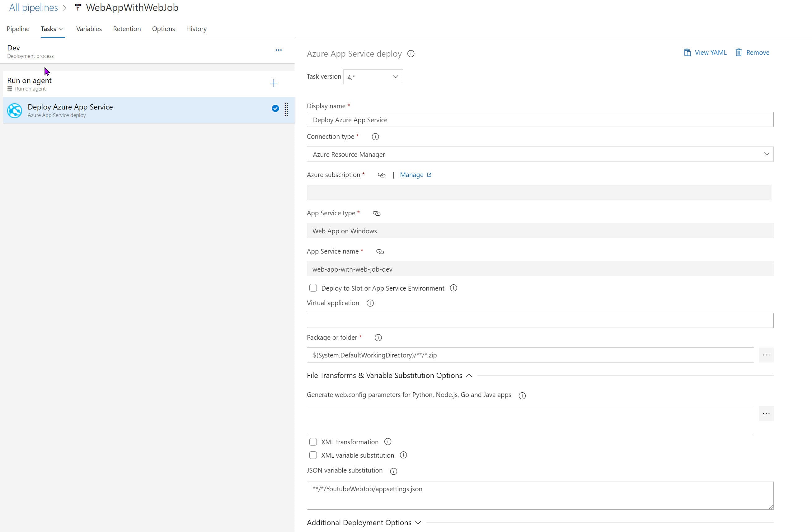Open the Task version dropdown

373,77
